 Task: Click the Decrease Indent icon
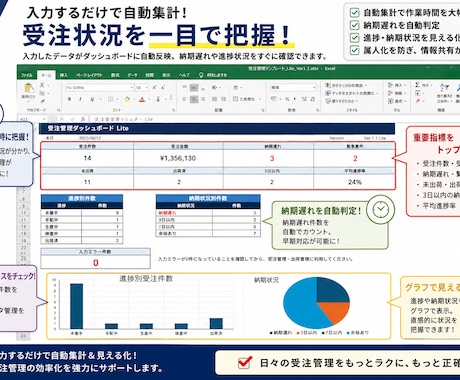pos(214,99)
